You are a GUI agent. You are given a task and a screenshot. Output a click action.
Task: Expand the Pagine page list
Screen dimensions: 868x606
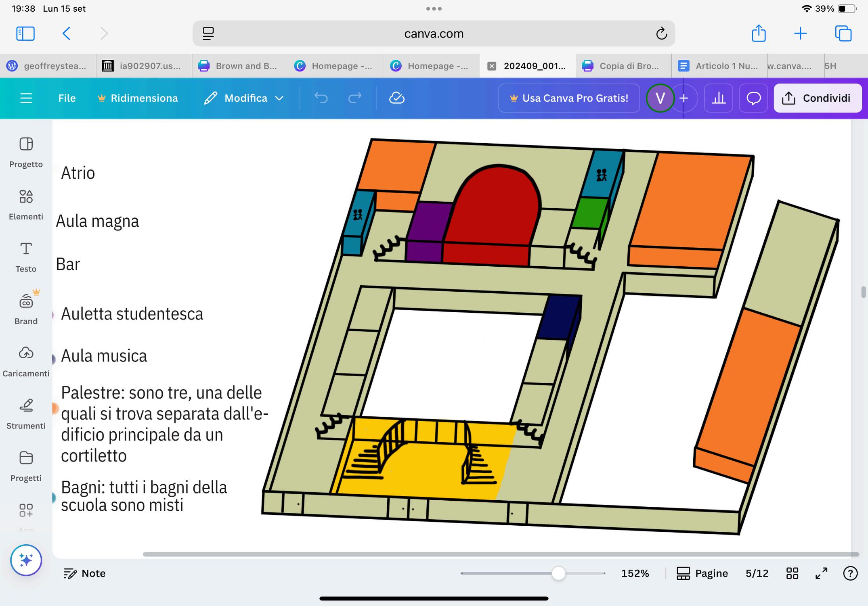tap(702, 573)
